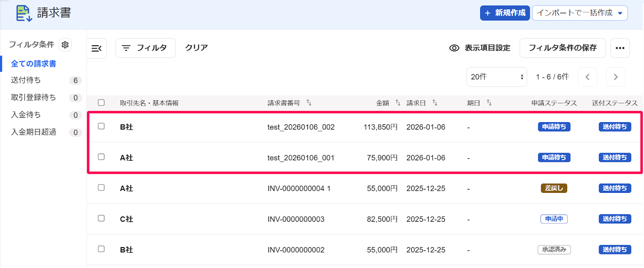Check the box for test_20260106_002 row
Viewport: 644px width, 268px height.
click(101, 126)
